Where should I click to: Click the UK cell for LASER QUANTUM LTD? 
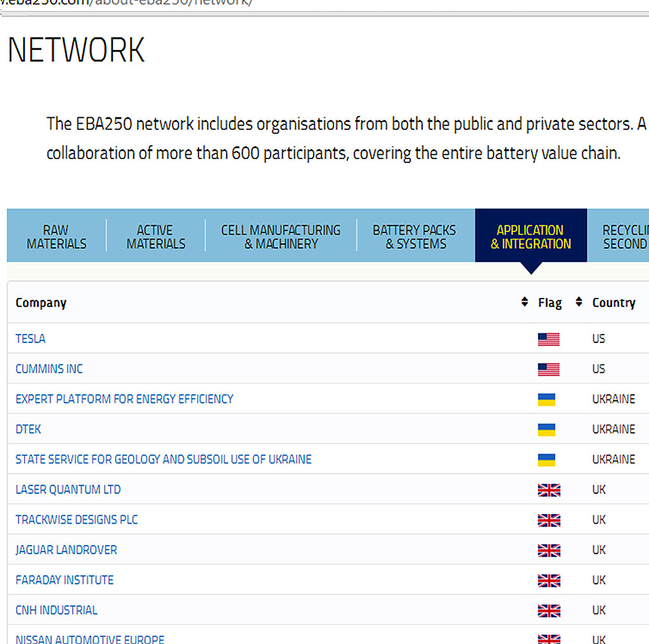click(x=598, y=489)
